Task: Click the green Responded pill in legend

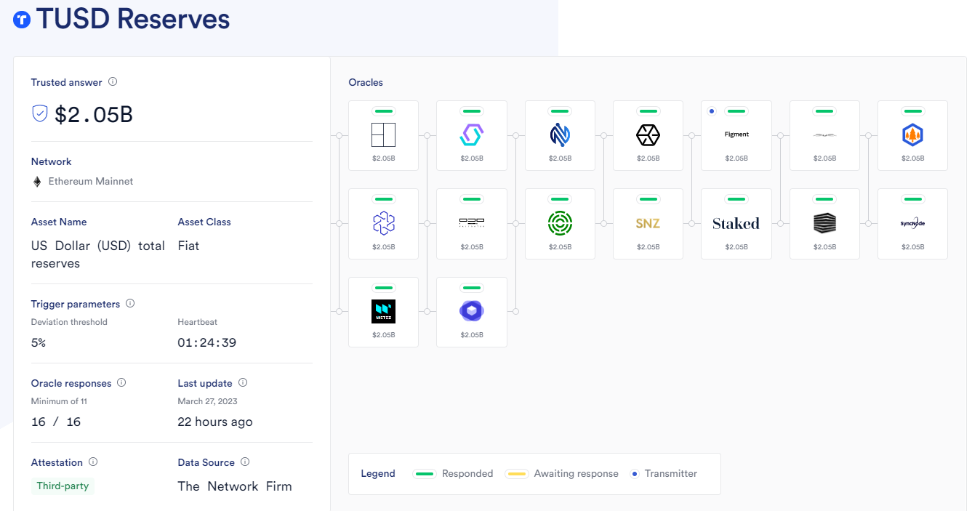Action: coord(424,474)
